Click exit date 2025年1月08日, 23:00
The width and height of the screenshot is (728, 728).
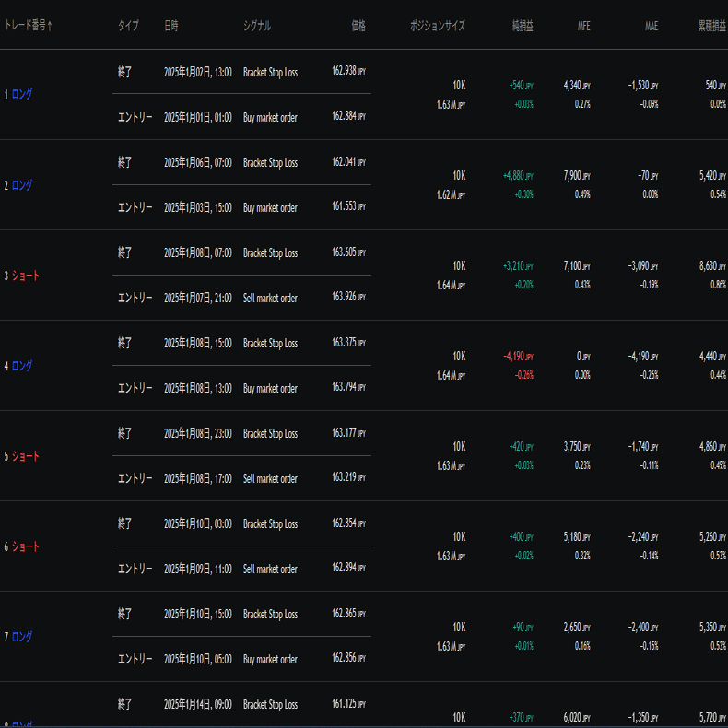198,433
